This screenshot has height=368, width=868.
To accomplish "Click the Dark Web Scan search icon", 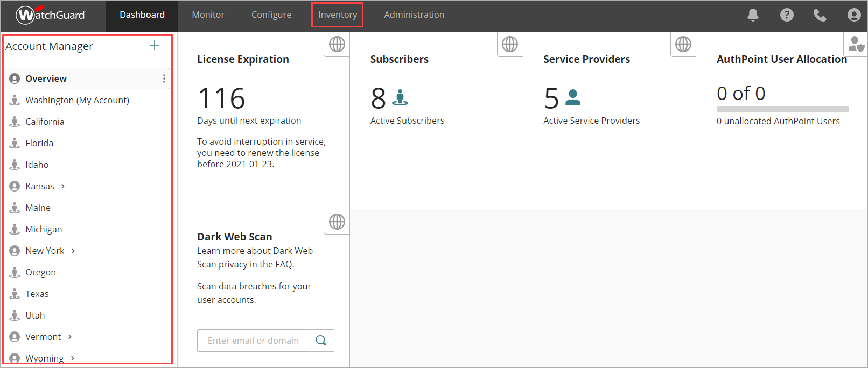I will 321,341.
